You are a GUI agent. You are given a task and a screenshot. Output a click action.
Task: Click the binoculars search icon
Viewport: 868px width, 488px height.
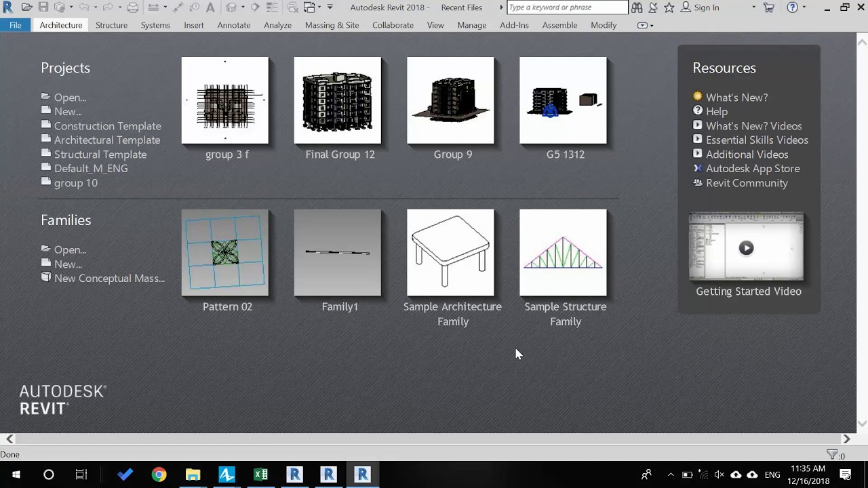pyautogui.click(x=637, y=7)
